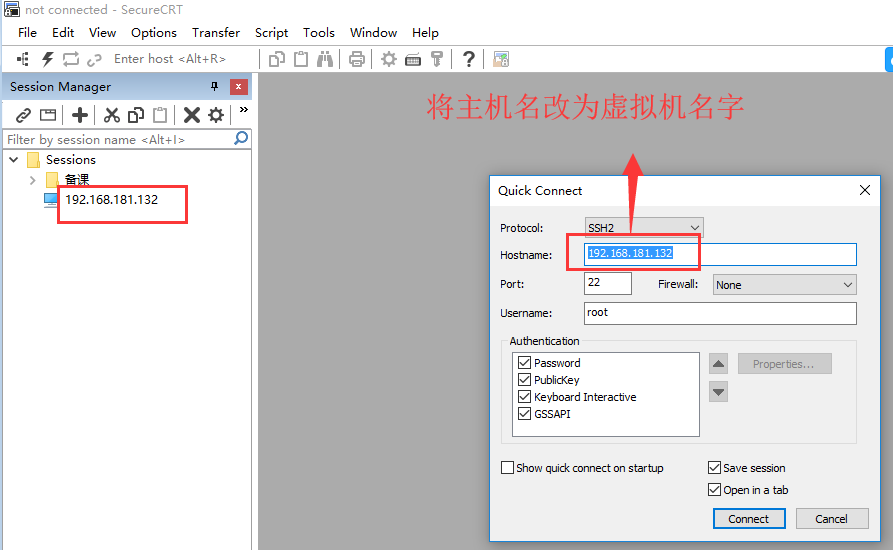This screenshot has height=550, width=893.
Task: Enable Show quick connect on startup
Action: (507, 468)
